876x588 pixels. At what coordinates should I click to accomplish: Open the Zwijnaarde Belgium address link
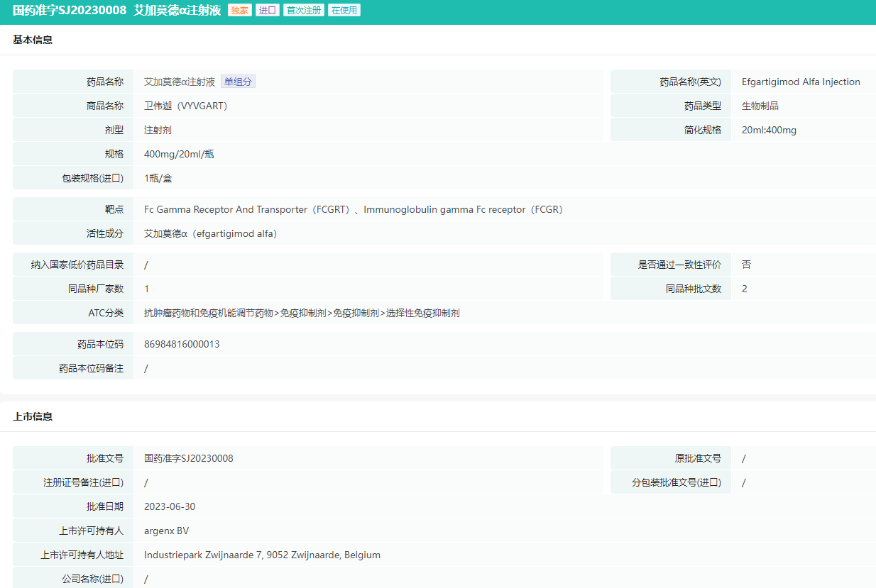coord(263,554)
